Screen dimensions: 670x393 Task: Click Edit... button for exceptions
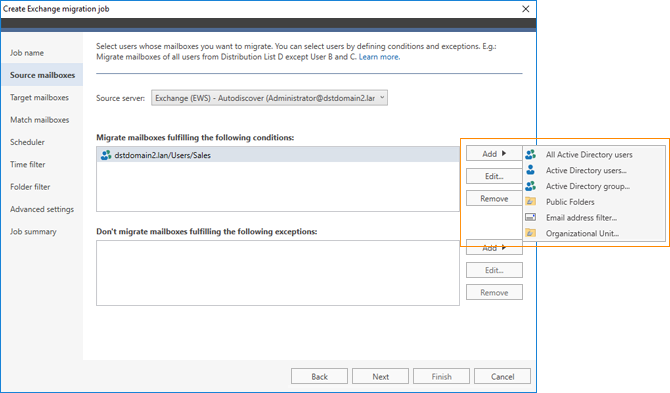(494, 270)
